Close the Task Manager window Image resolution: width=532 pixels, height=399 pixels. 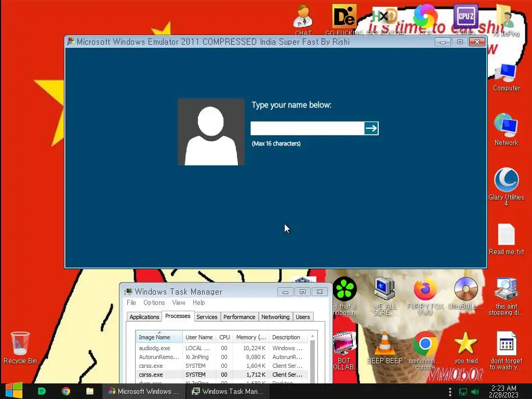[320, 292]
